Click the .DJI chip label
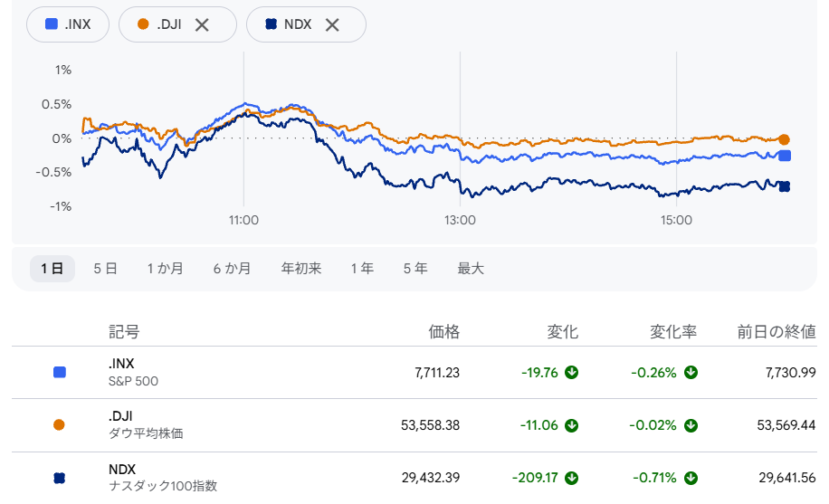This screenshot has width=829, height=504. pyautogui.click(x=169, y=24)
